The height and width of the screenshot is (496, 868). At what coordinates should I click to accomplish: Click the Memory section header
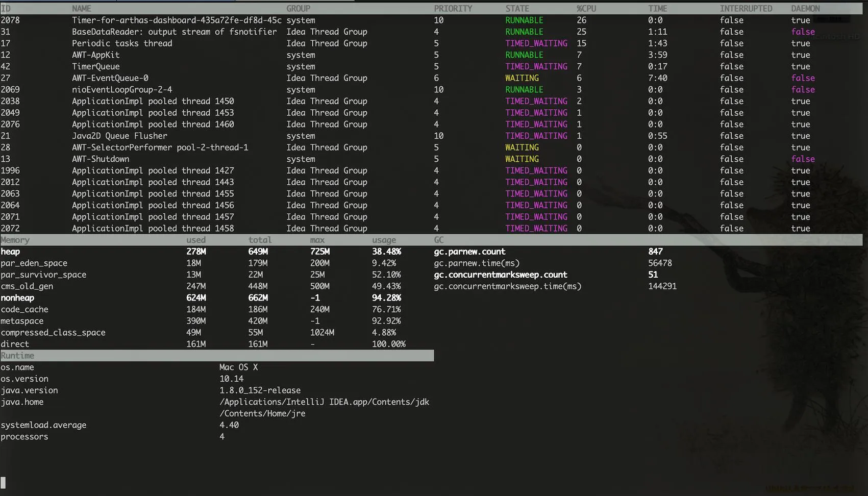(15, 240)
